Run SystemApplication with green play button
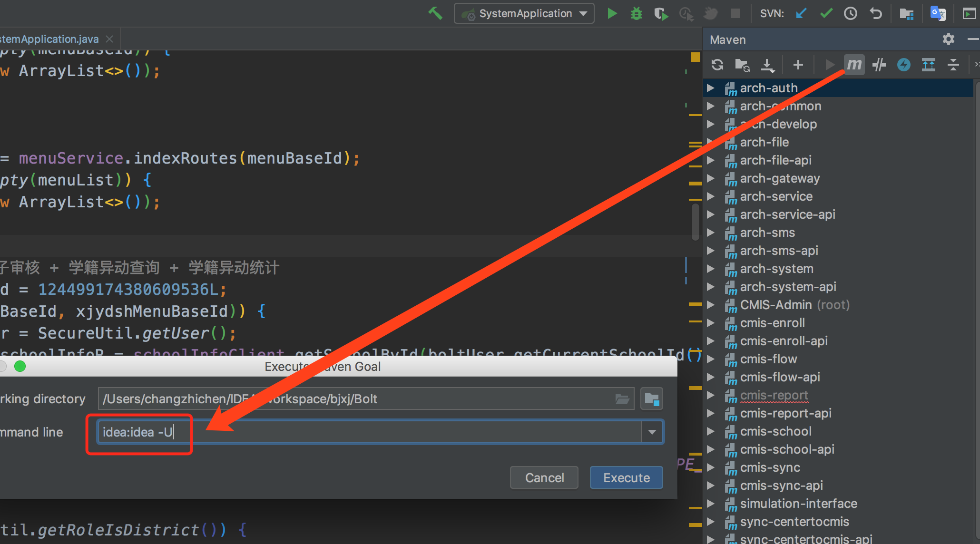The image size is (980, 544). click(x=612, y=13)
